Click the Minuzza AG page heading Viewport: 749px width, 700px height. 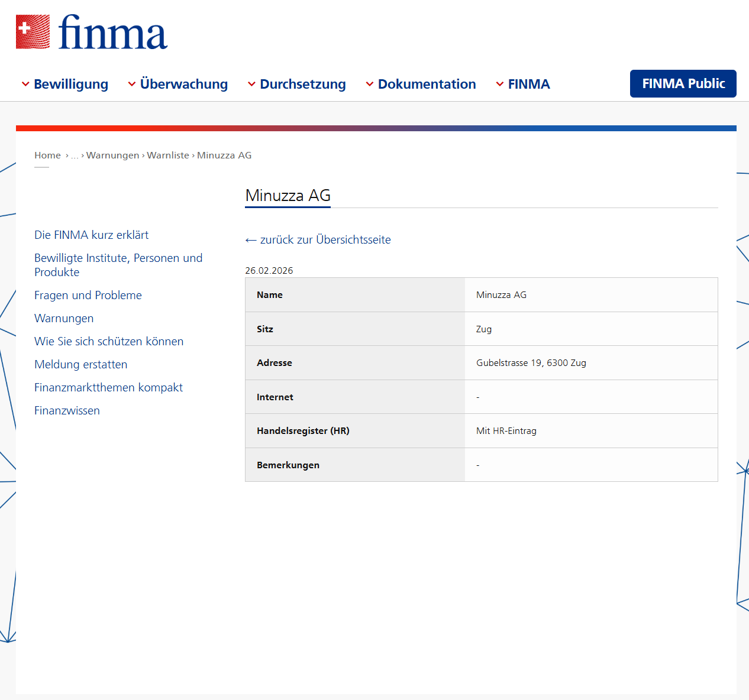pyautogui.click(x=288, y=195)
